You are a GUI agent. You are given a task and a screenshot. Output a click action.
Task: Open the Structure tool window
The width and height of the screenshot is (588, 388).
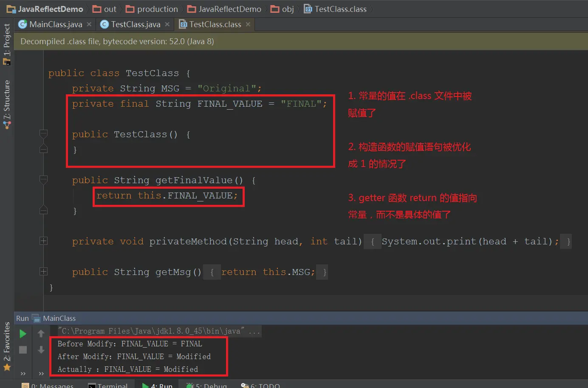[x=7, y=104]
